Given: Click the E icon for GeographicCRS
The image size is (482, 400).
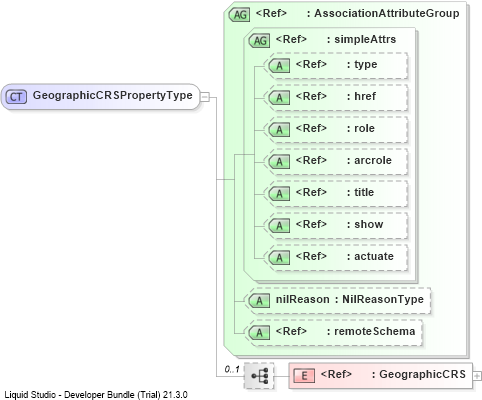Looking at the screenshot, I should point(304,376).
